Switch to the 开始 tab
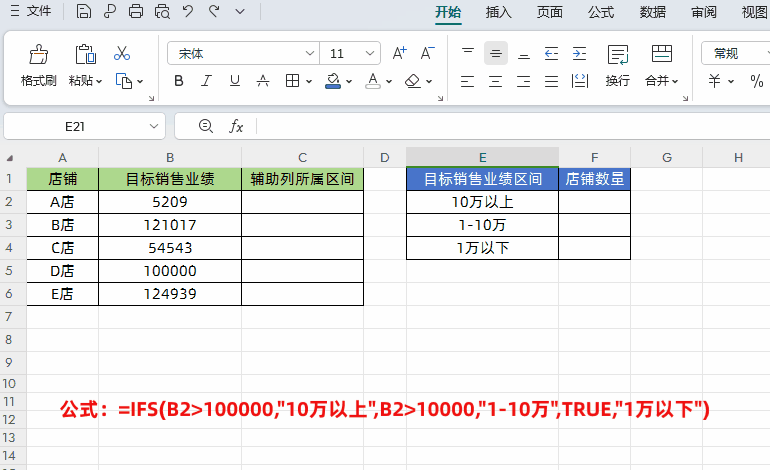The height and width of the screenshot is (470, 770). coord(448,12)
